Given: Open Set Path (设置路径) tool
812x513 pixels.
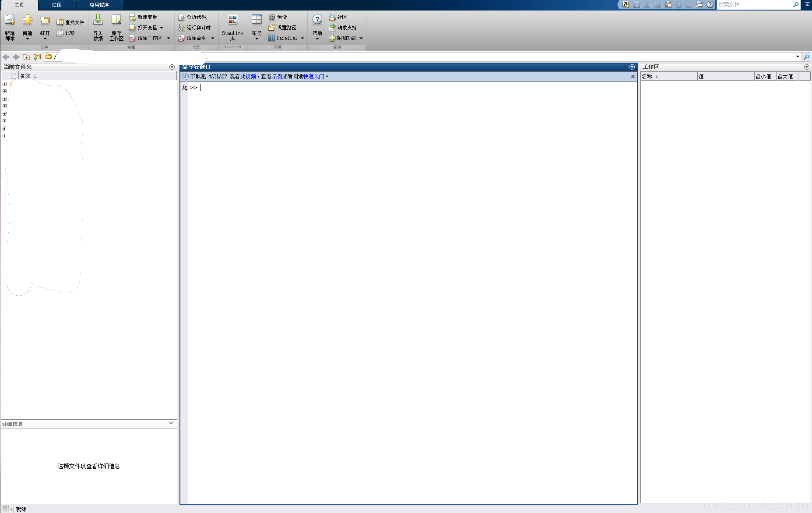Looking at the screenshot, I should (272, 28).
